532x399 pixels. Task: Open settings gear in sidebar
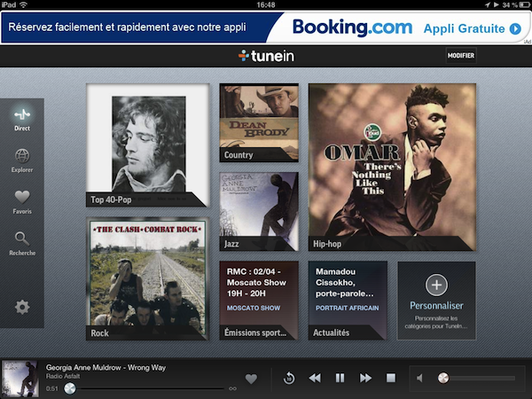[x=22, y=307]
